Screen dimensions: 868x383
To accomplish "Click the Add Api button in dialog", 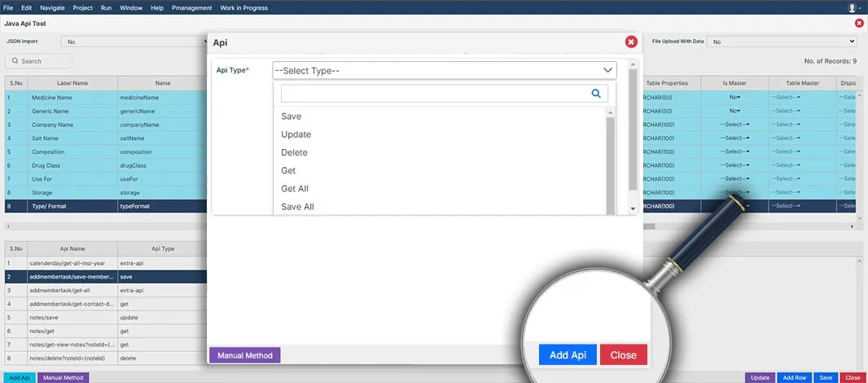I will click(x=568, y=354).
